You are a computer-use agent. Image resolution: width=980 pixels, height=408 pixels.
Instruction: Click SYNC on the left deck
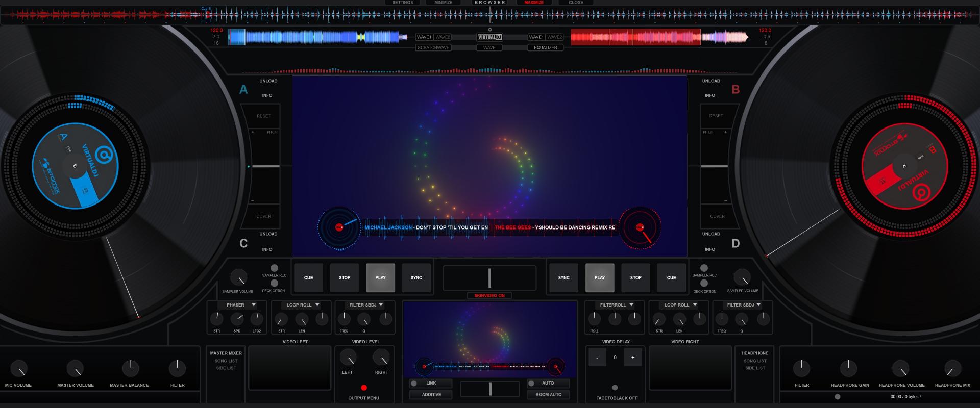[416, 277]
